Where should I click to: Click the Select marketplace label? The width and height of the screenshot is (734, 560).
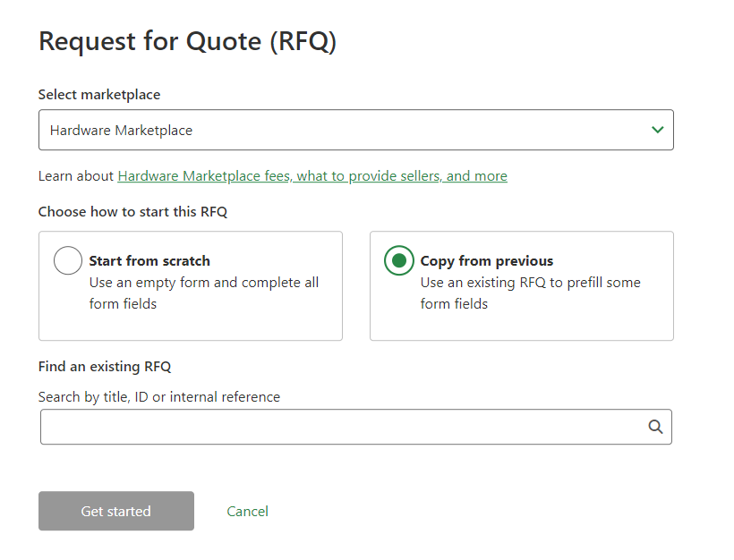99,95
